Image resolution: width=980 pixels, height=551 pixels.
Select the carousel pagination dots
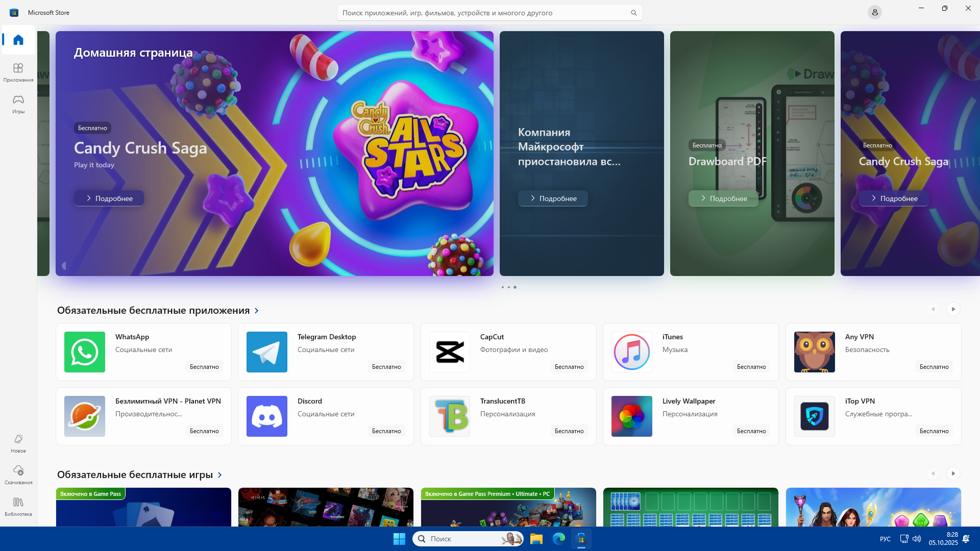[508, 287]
